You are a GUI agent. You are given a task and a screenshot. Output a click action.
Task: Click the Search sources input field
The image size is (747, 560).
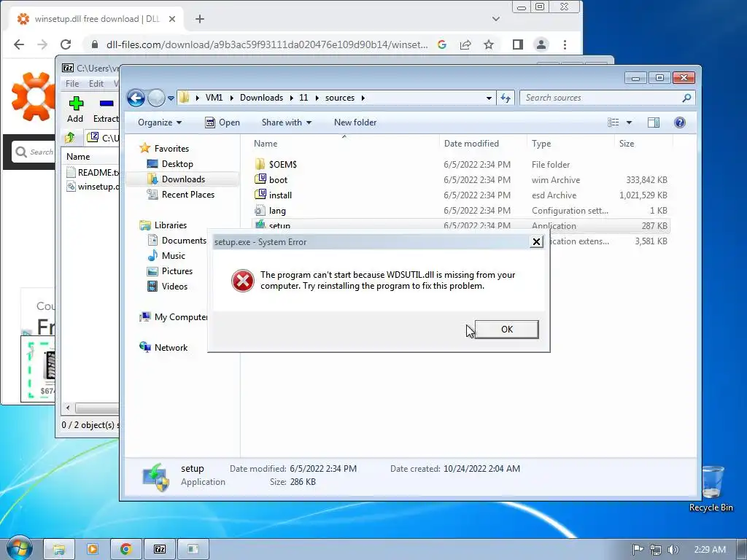tap(600, 98)
